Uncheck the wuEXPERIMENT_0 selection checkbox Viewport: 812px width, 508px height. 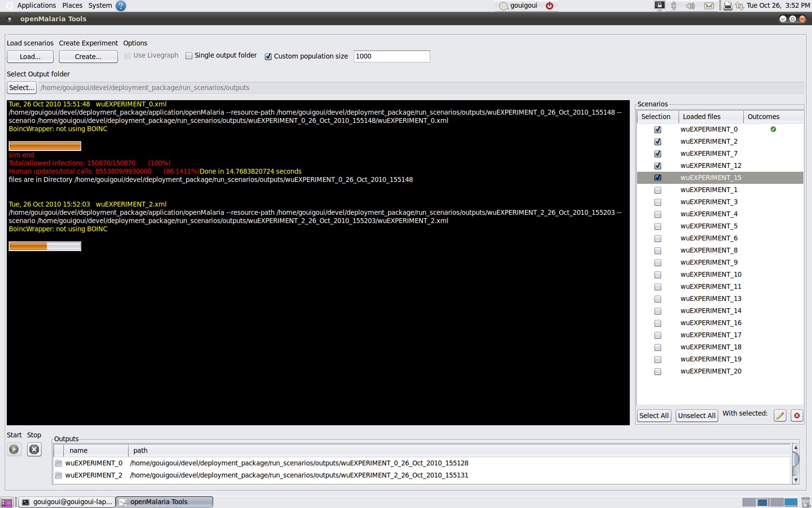point(658,130)
